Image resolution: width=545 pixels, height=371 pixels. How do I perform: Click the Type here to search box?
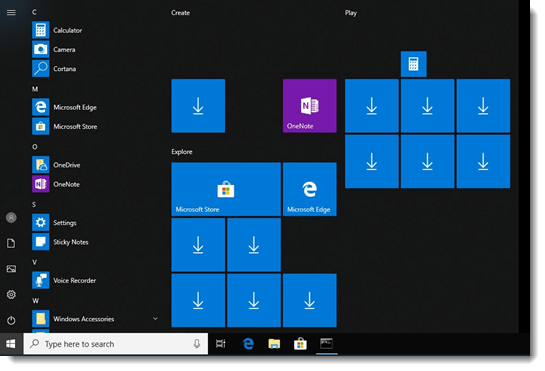[116, 344]
